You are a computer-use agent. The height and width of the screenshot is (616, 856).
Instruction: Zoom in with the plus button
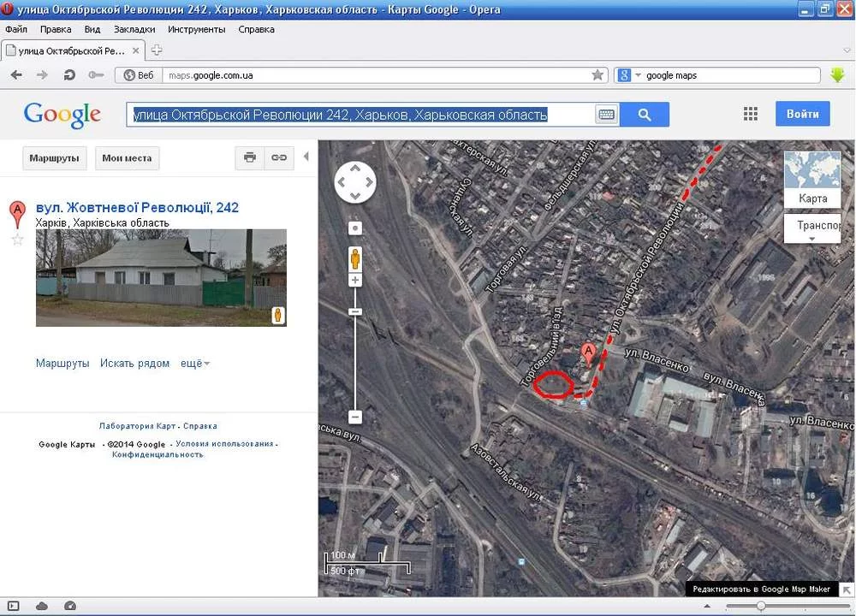pos(355,281)
